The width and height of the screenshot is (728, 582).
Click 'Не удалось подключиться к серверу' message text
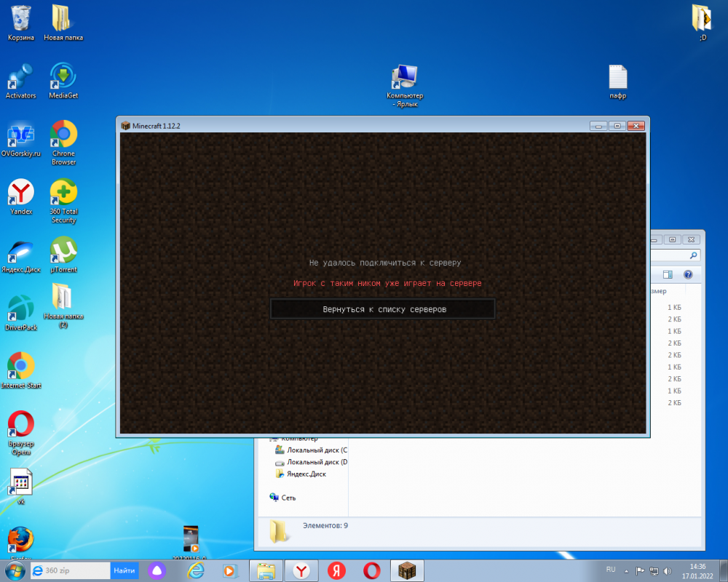click(385, 263)
